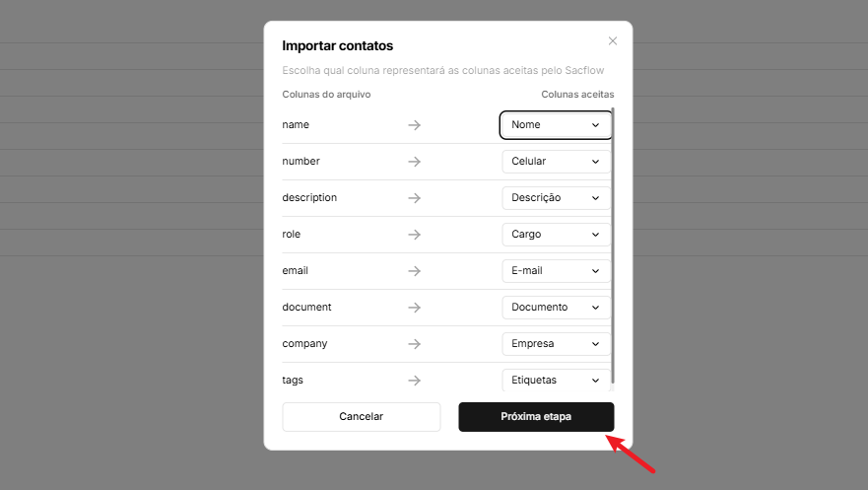Click the arrow icon beside email
868x490 pixels.
415,270
